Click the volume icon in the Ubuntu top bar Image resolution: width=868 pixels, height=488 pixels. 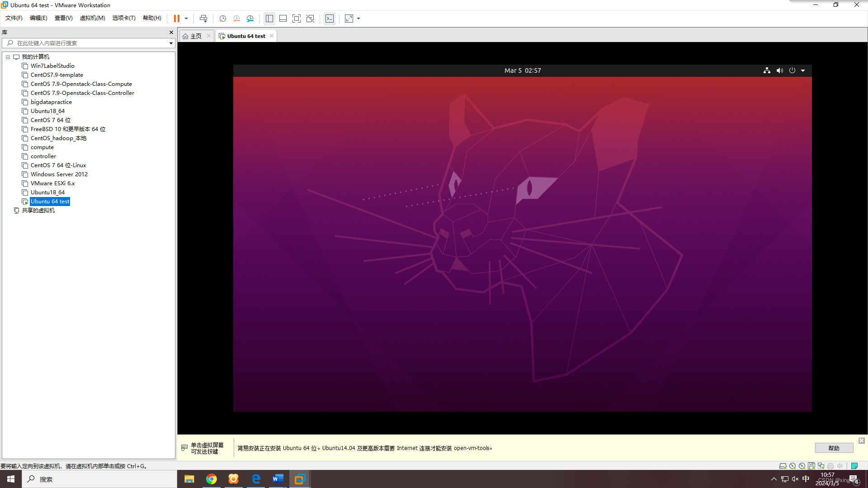coord(779,70)
